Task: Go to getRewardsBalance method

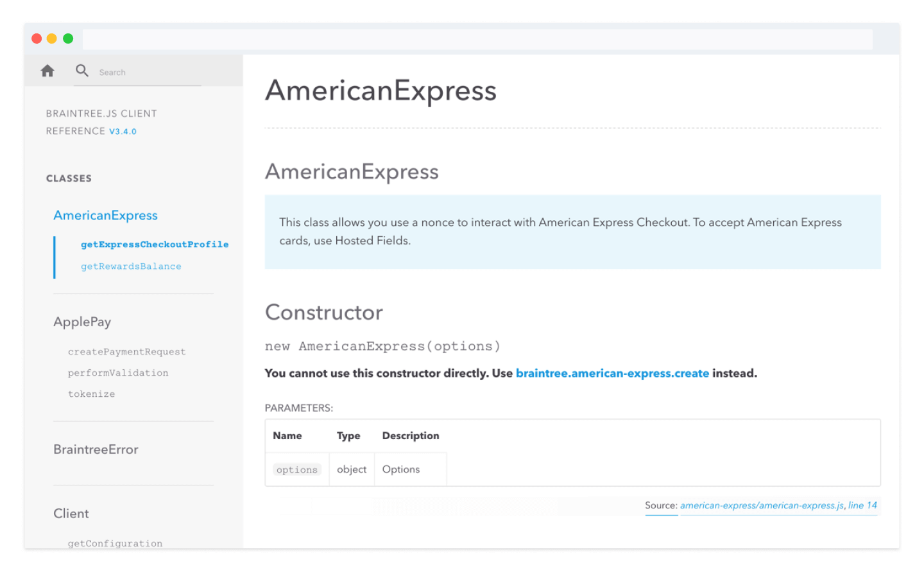Action: pos(131,266)
